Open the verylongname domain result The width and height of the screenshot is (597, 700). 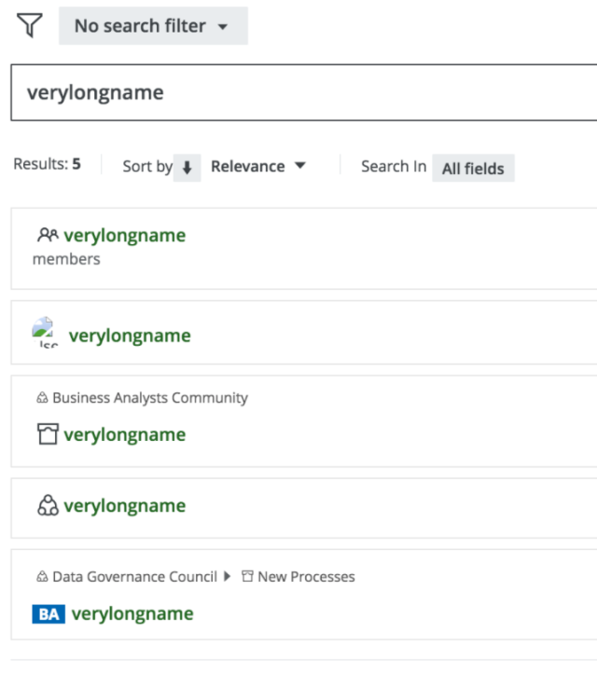pyautogui.click(x=124, y=434)
